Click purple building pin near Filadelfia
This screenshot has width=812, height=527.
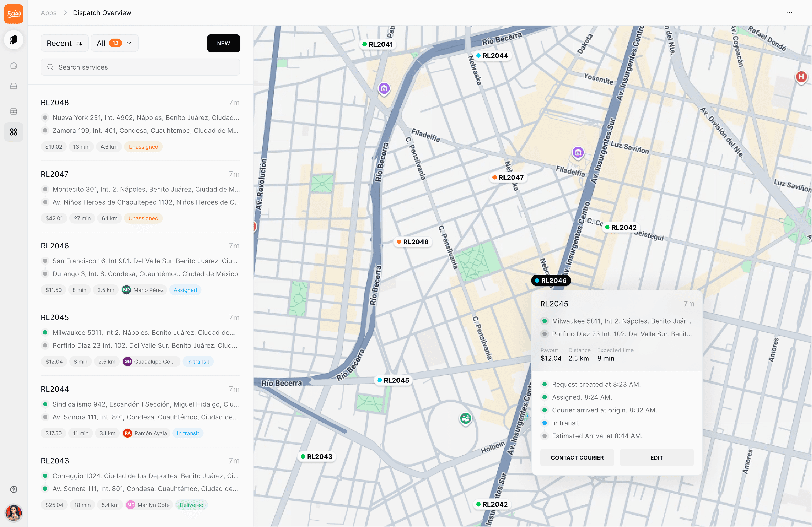[578, 153]
